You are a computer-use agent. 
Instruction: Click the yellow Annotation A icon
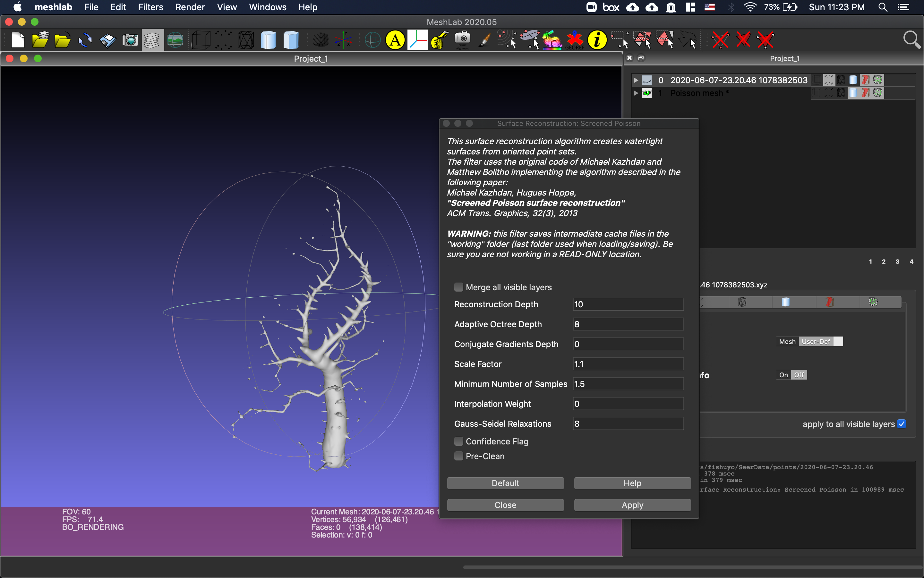tap(395, 40)
